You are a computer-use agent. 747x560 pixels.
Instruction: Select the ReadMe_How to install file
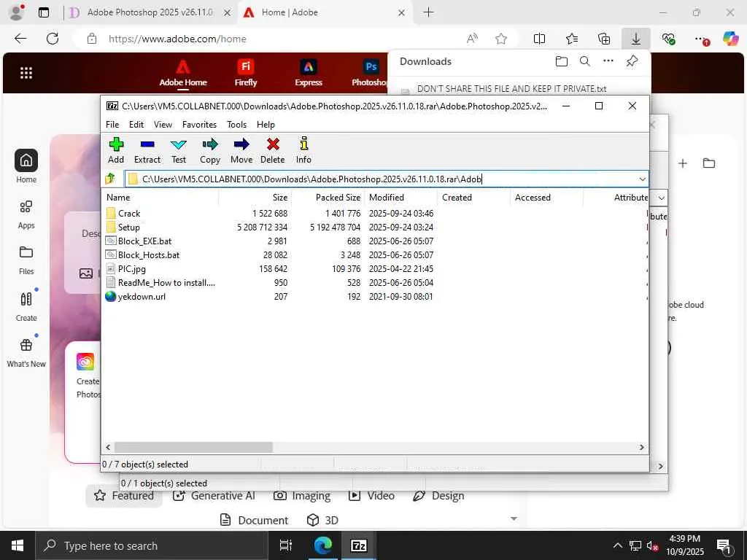click(166, 282)
